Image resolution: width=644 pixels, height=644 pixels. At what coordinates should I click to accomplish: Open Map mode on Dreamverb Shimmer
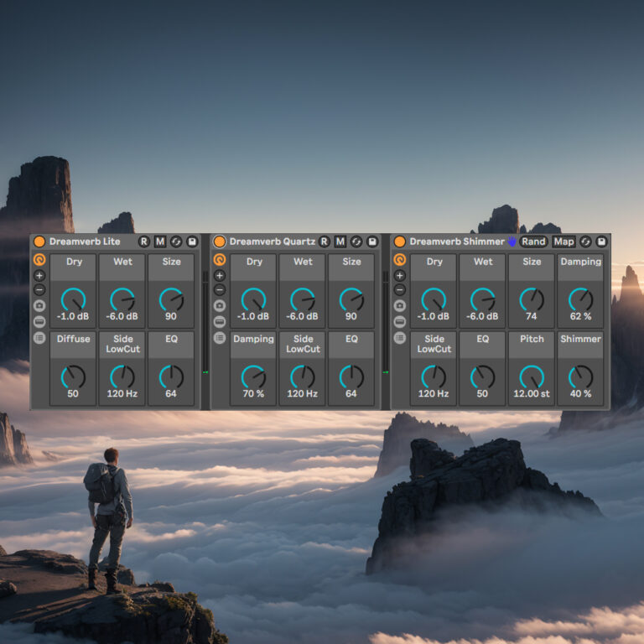coord(563,241)
